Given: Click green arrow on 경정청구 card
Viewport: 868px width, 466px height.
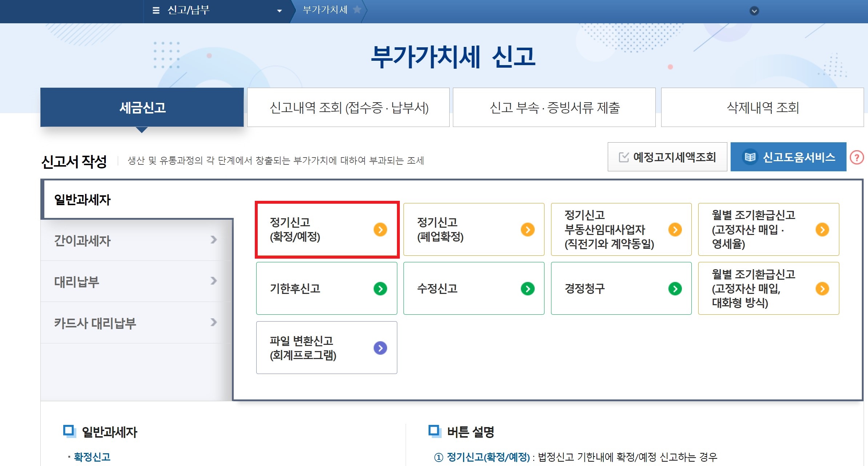Looking at the screenshot, I should [675, 289].
